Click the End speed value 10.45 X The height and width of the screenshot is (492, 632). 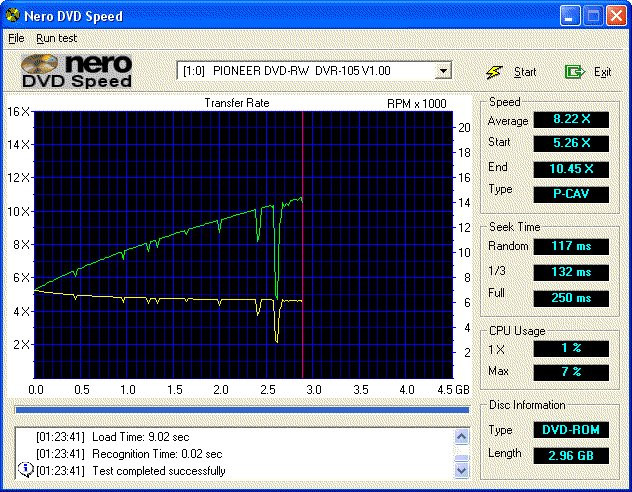[x=571, y=169]
